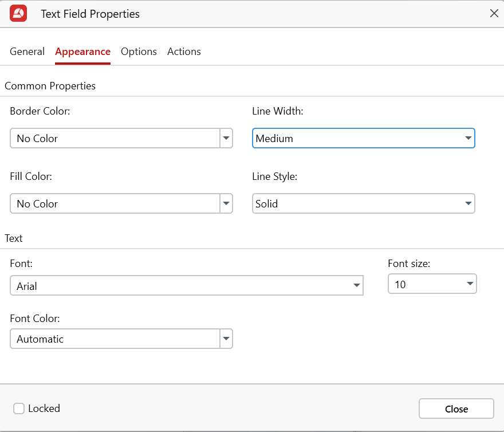Open the Font dropdown showing Arial
Viewport: 504px width, 432px height.
tap(186, 285)
